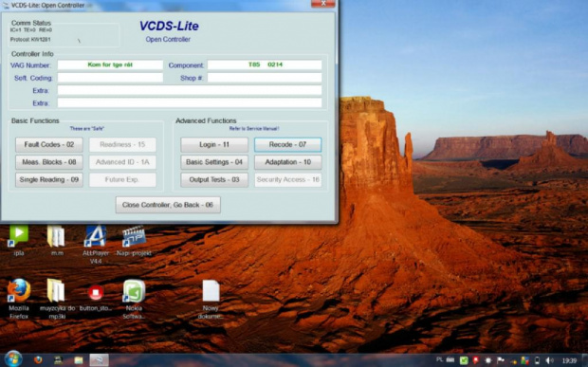
Task: Select Single Reading - 09
Action: point(48,180)
